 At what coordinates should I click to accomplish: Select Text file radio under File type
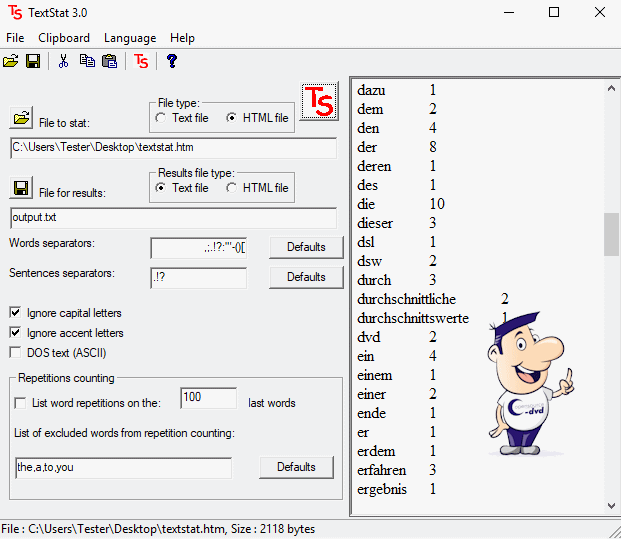coord(161,118)
